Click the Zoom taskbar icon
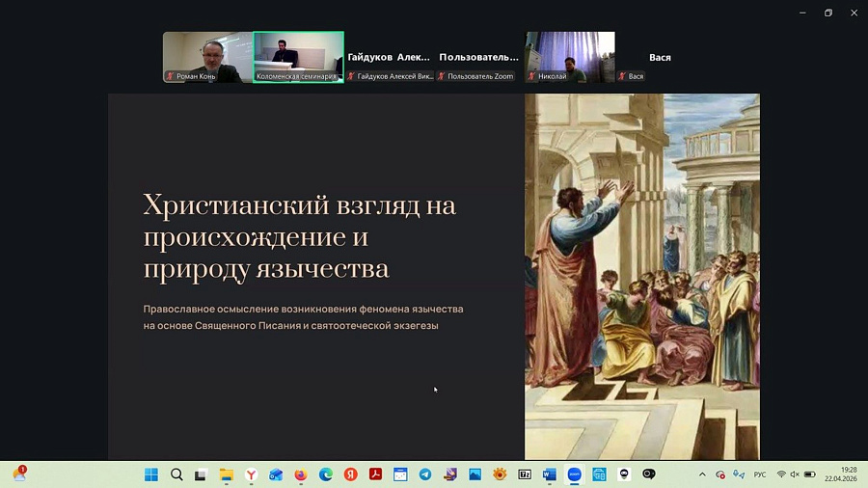 pyautogui.click(x=574, y=474)
